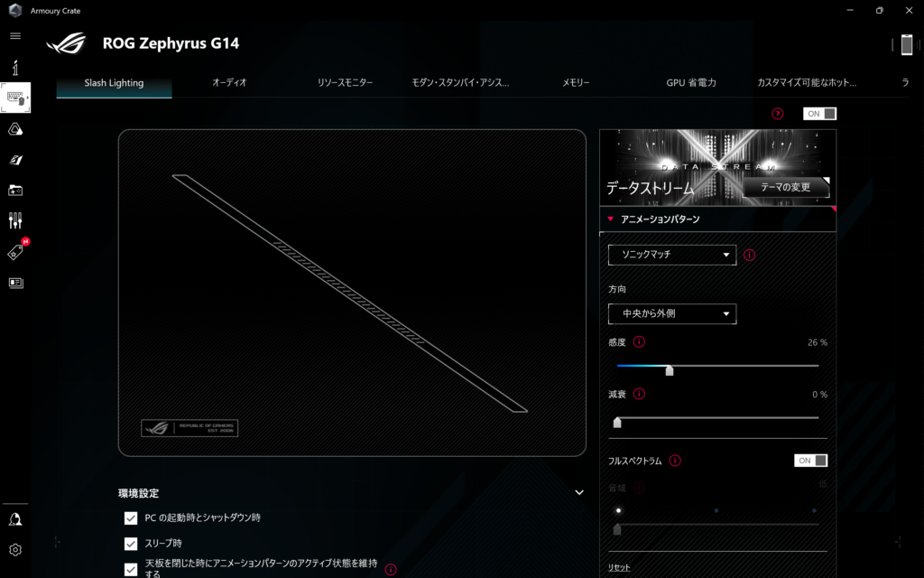This screenshot has height=578, width=924.
Task: Click the ROG logo in header
Action: pos(67,43)
